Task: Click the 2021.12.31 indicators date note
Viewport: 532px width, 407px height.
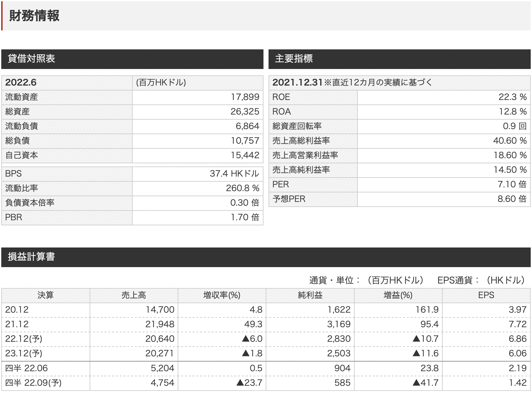Action: point(352,83)
